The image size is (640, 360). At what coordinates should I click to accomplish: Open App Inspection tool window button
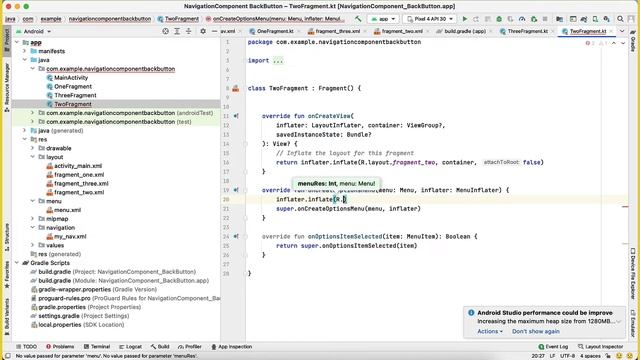[231, 347]
